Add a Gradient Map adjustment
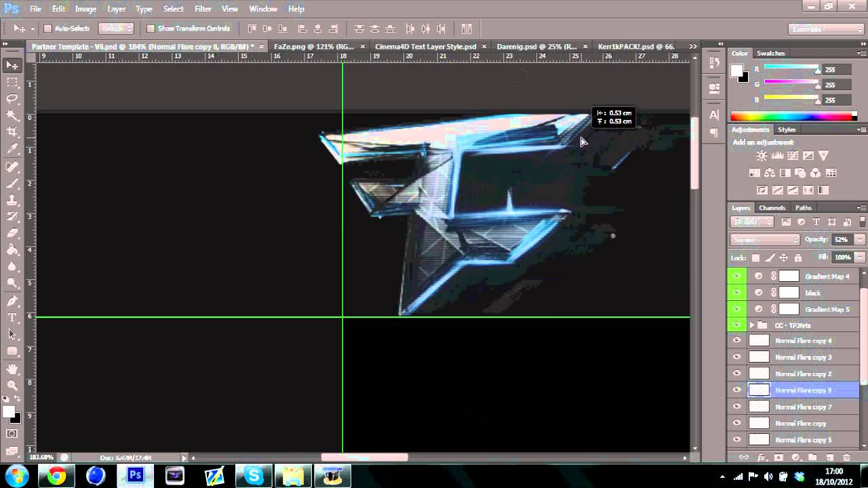This screenshot has width=868, height=488. (x=824, y=190)
